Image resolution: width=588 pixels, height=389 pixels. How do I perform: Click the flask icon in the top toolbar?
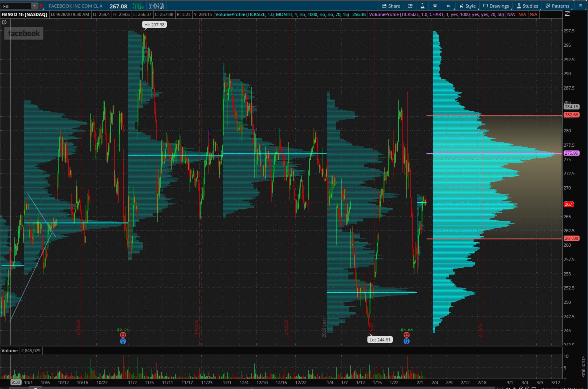422,6
